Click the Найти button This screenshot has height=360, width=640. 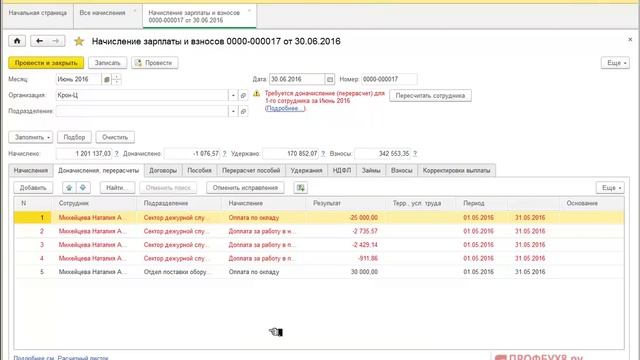tap(117, 188)
